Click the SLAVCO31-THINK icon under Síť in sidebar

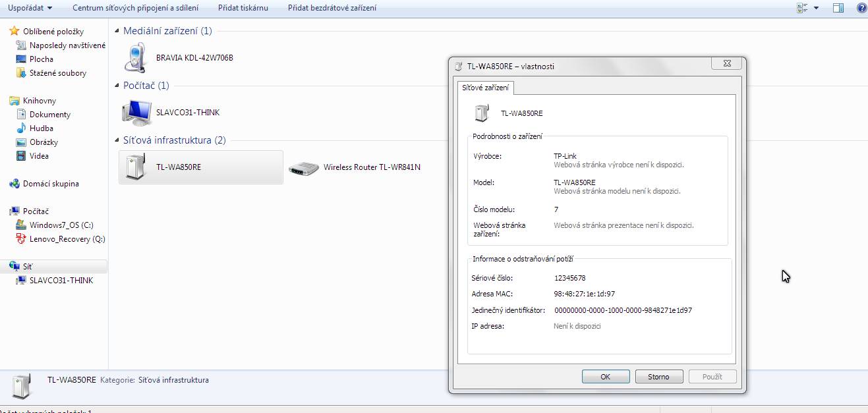click(22, 281)
